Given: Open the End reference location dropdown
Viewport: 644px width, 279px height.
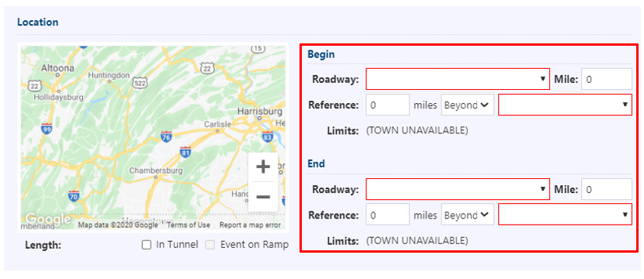Looking at the screenshot, I should 565,214.
